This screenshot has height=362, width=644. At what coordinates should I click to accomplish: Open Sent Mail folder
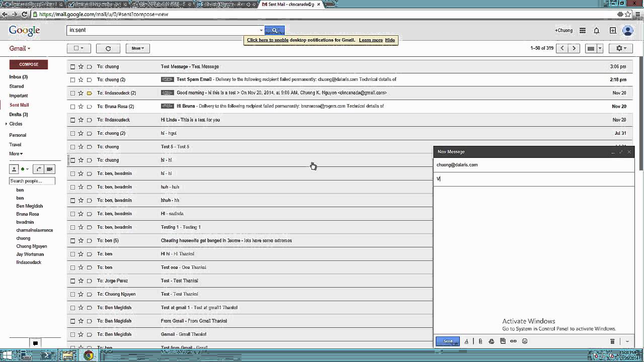19,105
